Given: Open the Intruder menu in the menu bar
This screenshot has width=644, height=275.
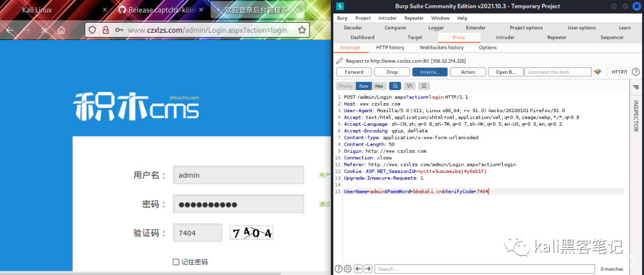Looking at the screenshot, I should click(x=388, y=18).
